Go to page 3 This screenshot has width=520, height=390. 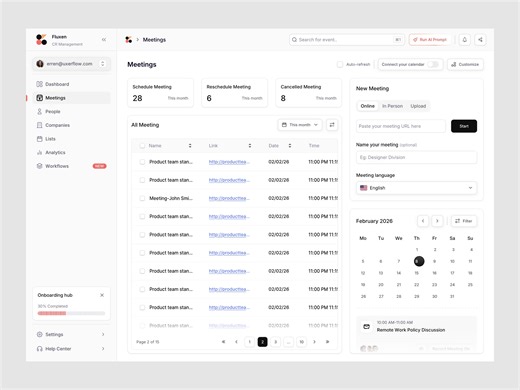pos(275,342)
